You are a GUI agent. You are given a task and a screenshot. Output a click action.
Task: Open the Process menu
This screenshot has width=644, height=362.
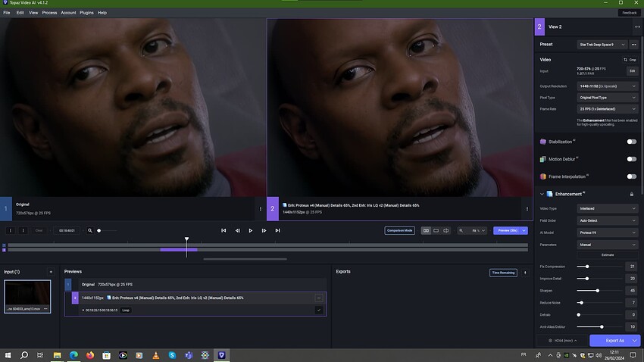coord(49,13)
